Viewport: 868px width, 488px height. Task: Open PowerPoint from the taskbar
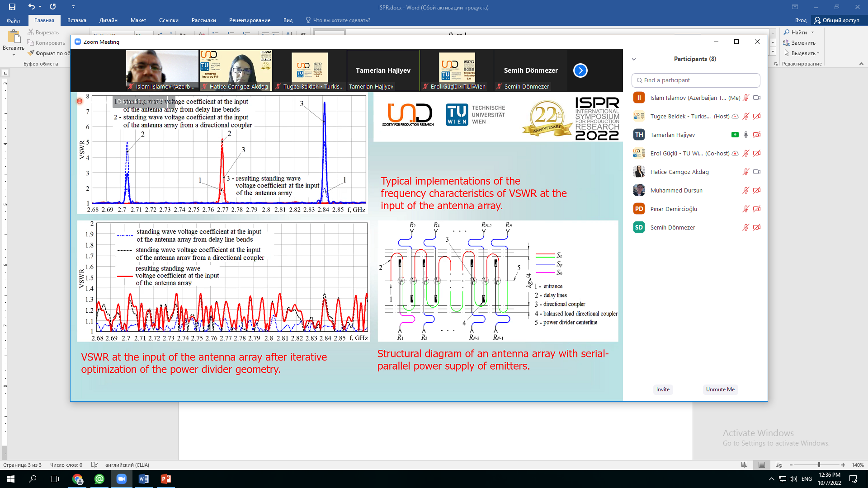(165, 479)
